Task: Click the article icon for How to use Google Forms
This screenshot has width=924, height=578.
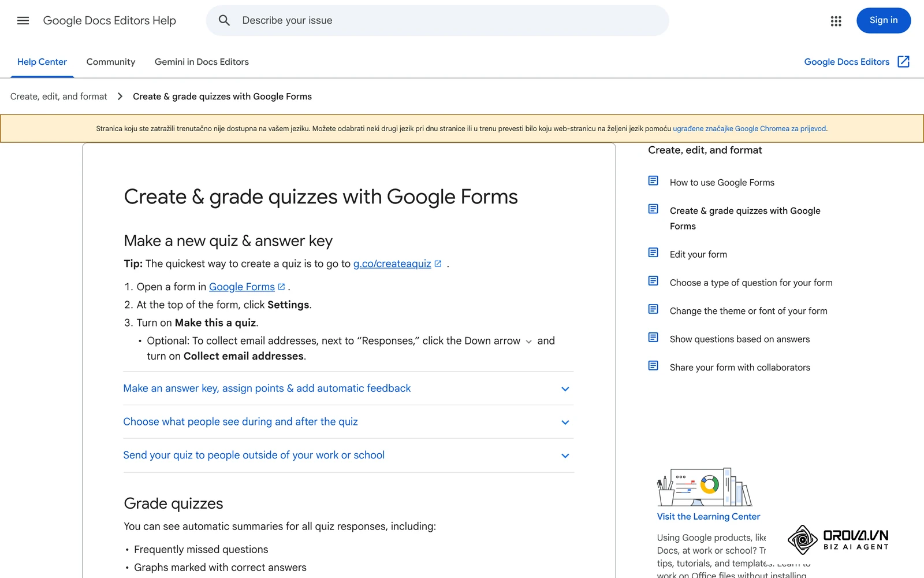Action: pos(653,181)
